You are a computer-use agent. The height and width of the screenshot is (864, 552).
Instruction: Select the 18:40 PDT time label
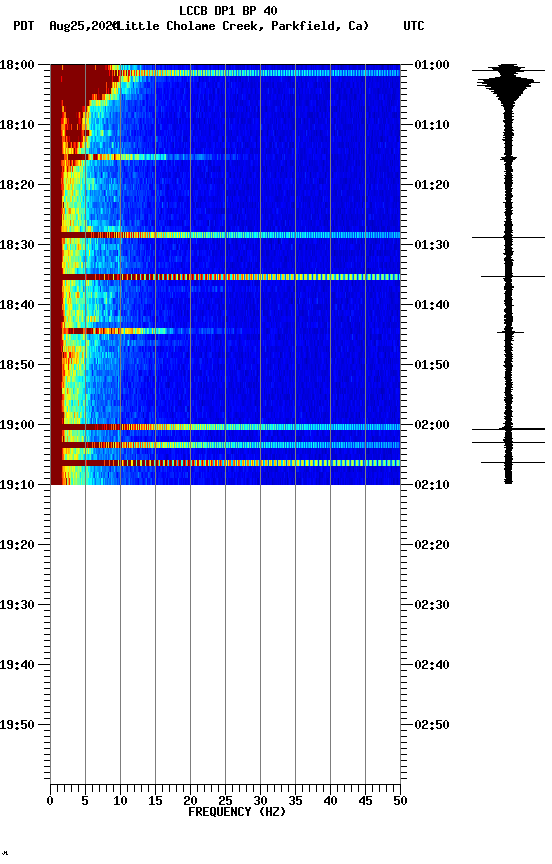coord(17,305)
